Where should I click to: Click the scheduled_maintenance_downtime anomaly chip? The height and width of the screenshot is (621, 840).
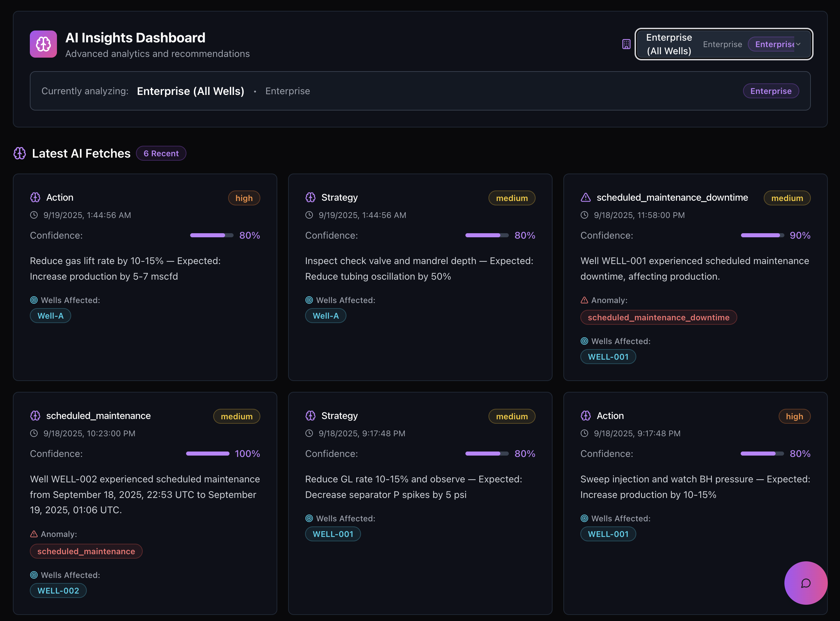point(658,317)
